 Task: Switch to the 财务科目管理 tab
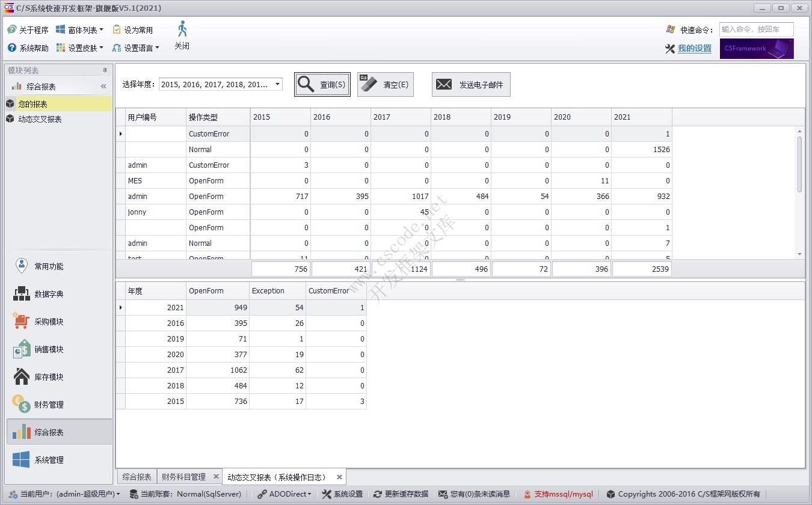(183, 477)
